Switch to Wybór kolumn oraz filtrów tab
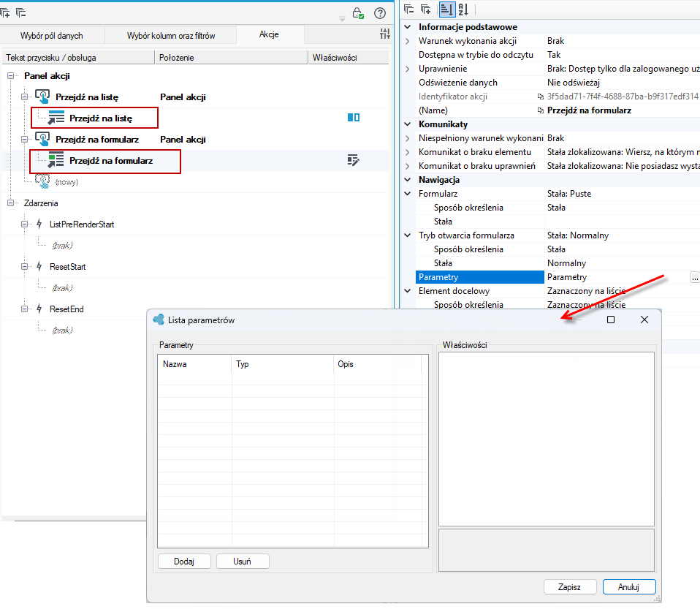This screenshot has height=612, width=700. [x=171, y=35]
